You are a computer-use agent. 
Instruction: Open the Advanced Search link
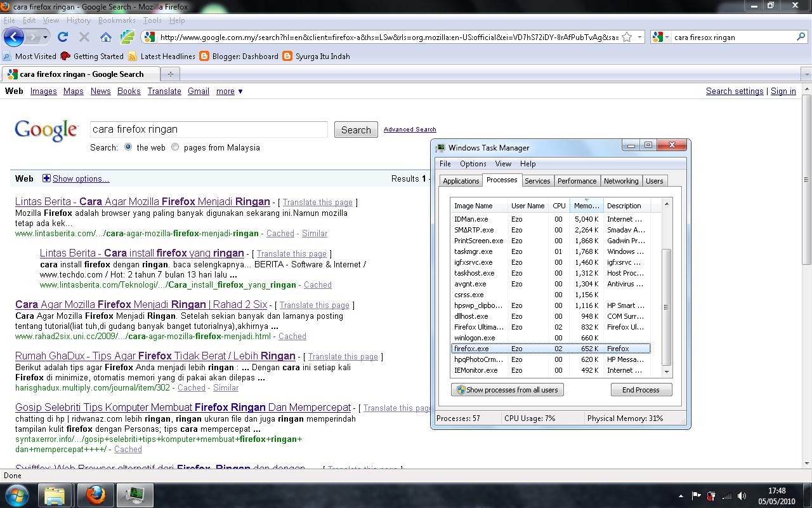click(x=410, y=130)
